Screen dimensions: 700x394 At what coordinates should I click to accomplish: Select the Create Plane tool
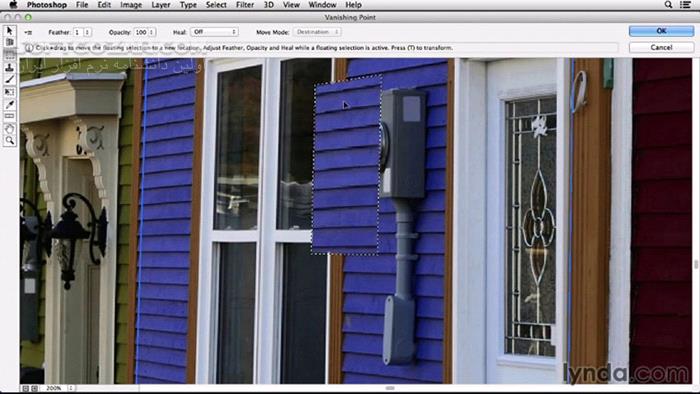pos(9,42)
